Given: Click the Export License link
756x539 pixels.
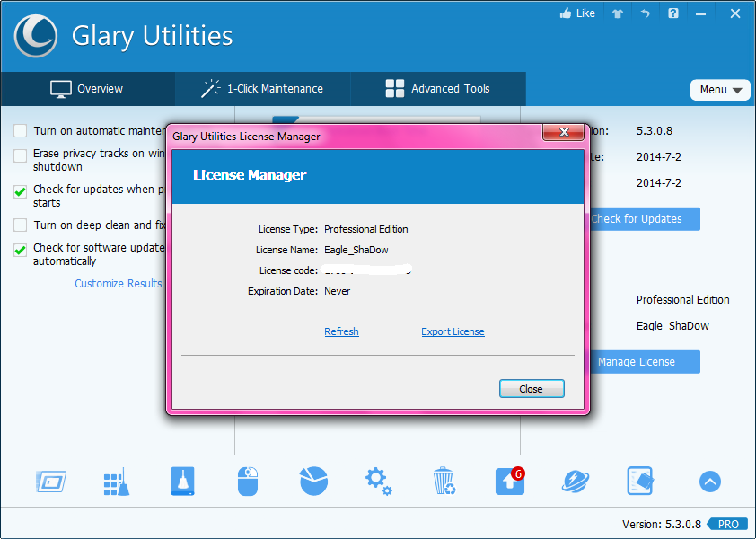Looking at the screenshot, I should click(453, 331).
